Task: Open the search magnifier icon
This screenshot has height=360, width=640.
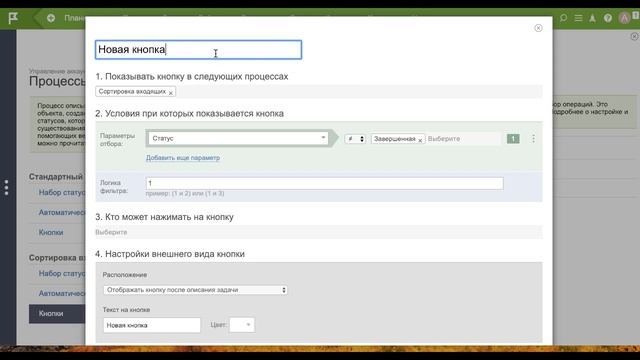Action: [x=563, y=18]
